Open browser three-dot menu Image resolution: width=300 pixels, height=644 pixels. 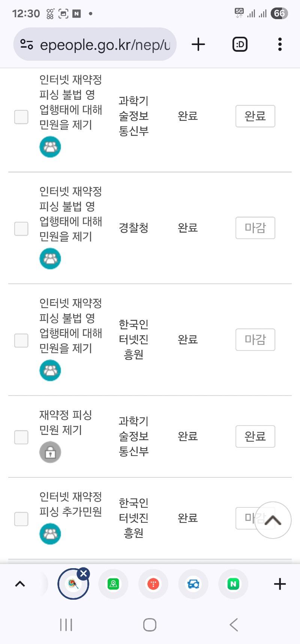(280, 45)
